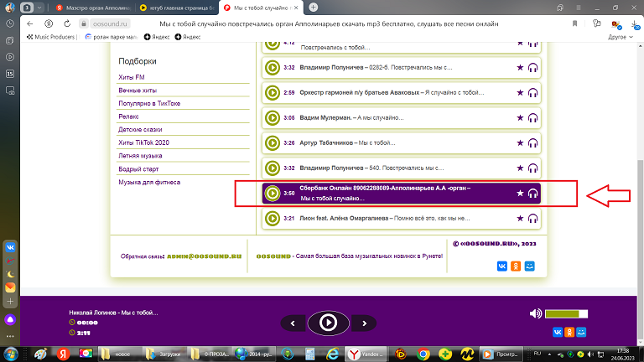Open Google Chrome from taskbar

coord(423,354)
